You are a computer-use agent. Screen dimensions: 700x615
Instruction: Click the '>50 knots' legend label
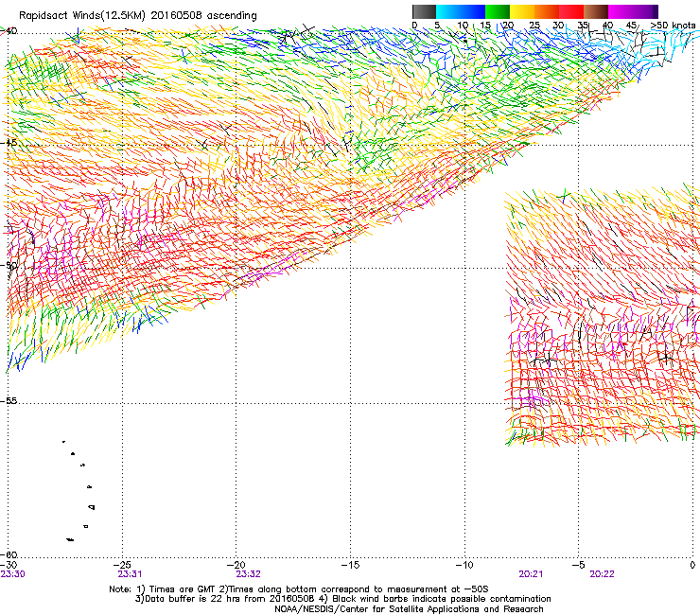click(673, 26)
